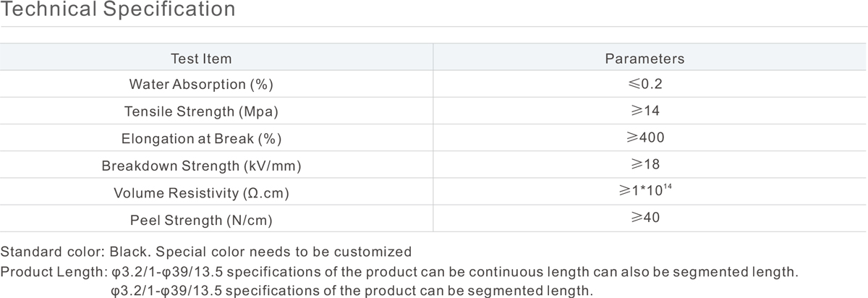The image size is (868, 298).
Task: Click the Water Absorption (%) row label
Action: [x=201, y=85]
